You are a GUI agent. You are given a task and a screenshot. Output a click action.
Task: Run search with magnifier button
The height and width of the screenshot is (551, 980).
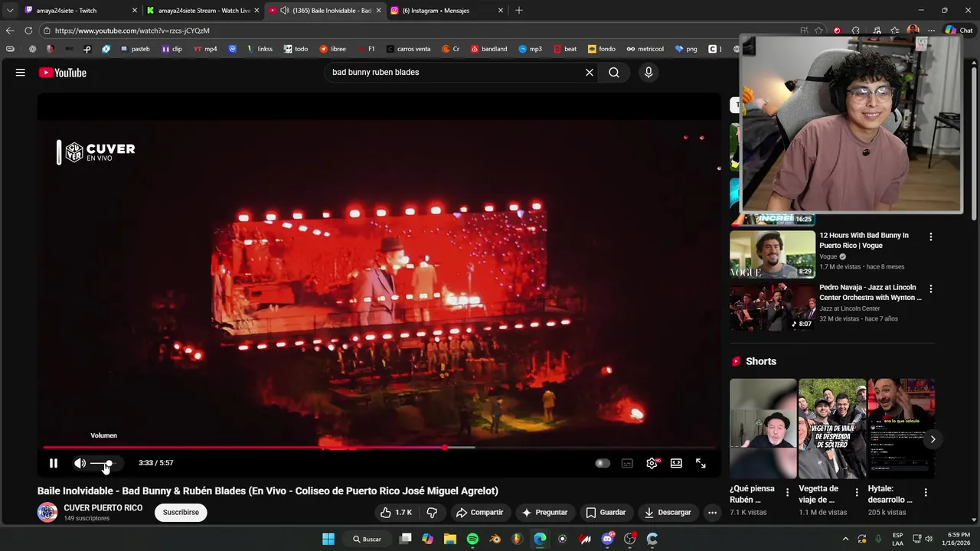(614, 73)
